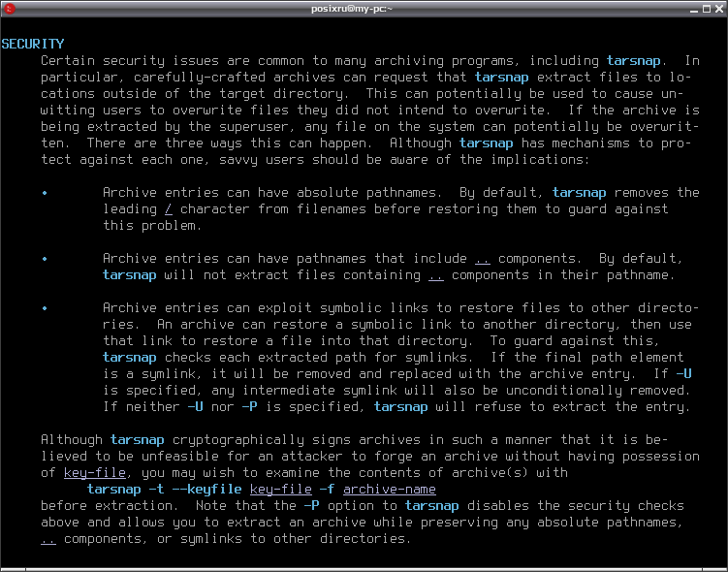Click tarsnap in 'tarsnap will not extract'
The image size is (728, 572).
(x=130, y=275)
